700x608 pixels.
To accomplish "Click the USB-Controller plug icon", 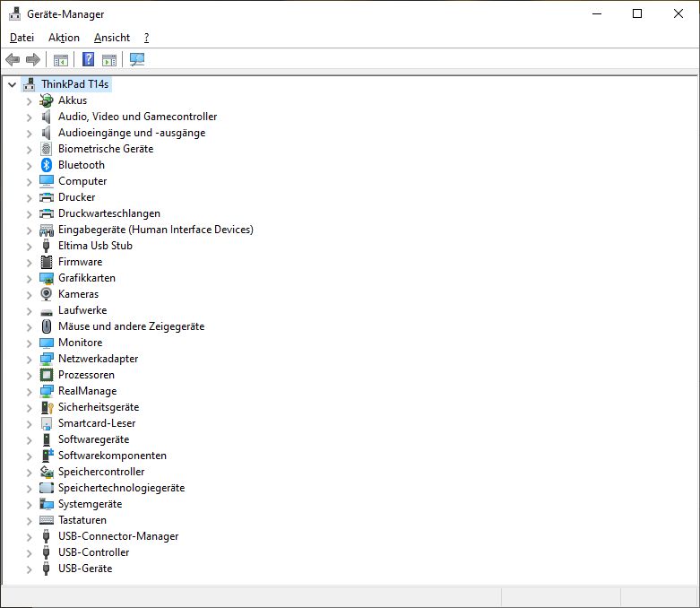I will pos(46,552).
